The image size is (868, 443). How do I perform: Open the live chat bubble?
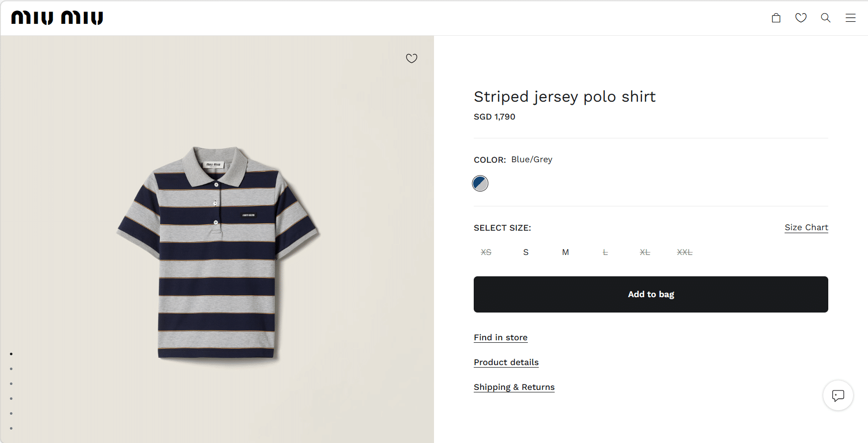tap(838, 395)
